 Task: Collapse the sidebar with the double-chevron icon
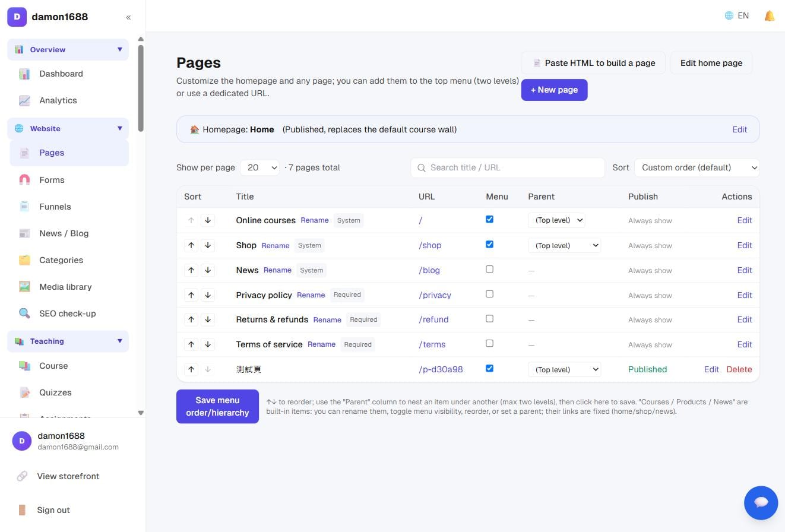(x=128, y=17)
